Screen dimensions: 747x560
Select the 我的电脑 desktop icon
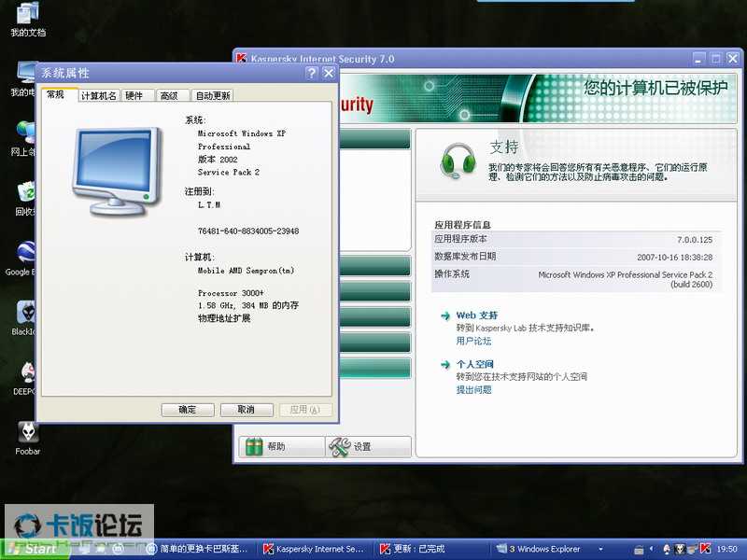22,79
